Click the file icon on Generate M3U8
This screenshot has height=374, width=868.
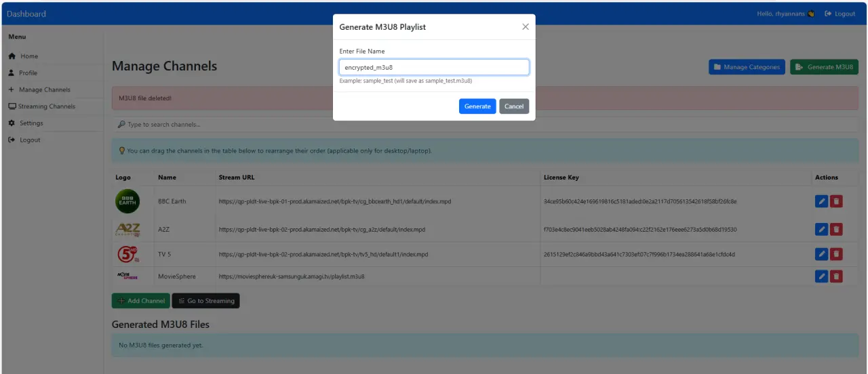pos(800,67)
